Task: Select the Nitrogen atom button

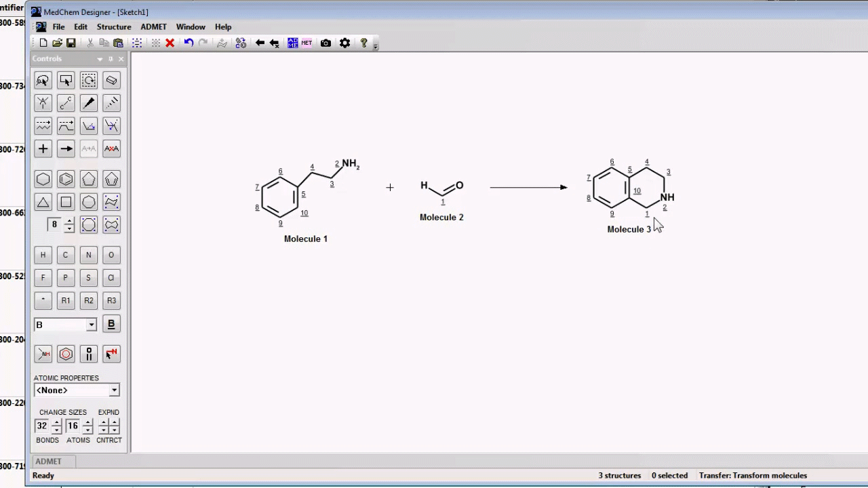Action: coord(88,255)
